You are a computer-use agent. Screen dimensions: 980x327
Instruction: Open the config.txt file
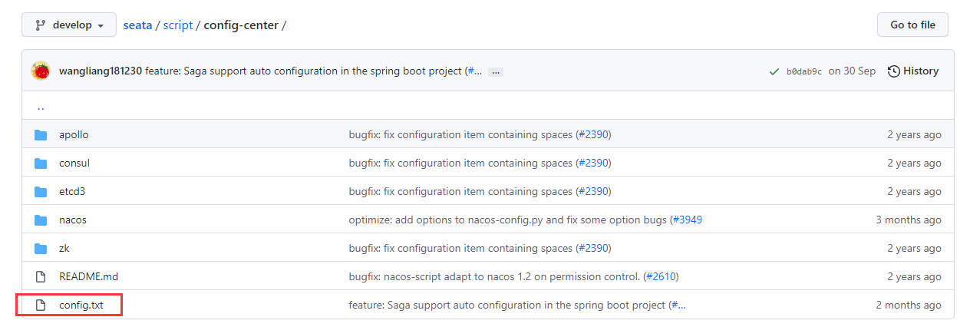[81, 306]
